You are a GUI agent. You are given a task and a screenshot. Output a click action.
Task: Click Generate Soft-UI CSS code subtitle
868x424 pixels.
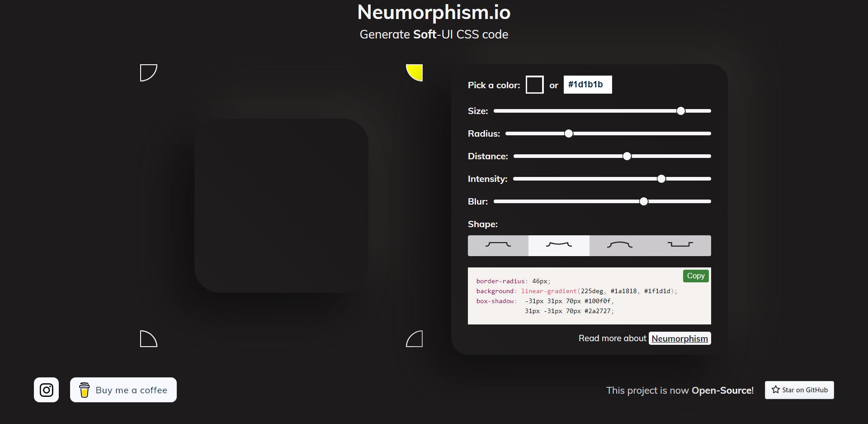click(x=434, y=34)
